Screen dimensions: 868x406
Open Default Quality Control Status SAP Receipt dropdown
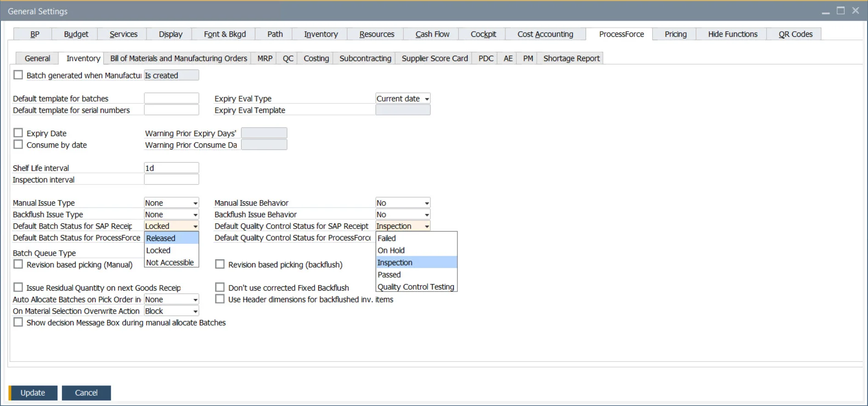(403, 226)
